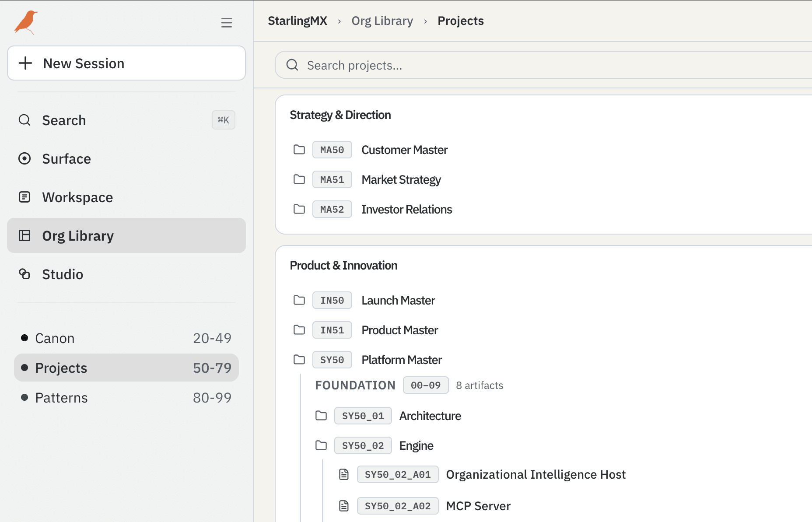
Task: Open the MCP Server artifact
Action: [478, 506]
